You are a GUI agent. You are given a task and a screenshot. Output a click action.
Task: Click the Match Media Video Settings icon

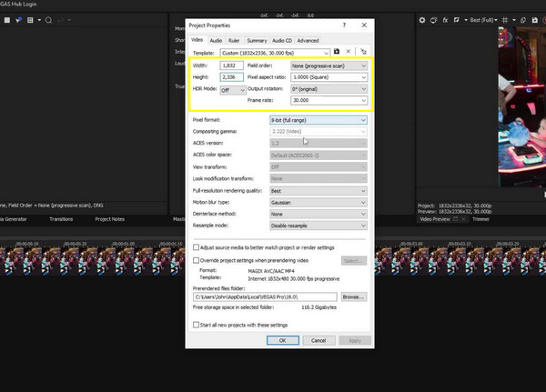[x=363, y=52]
